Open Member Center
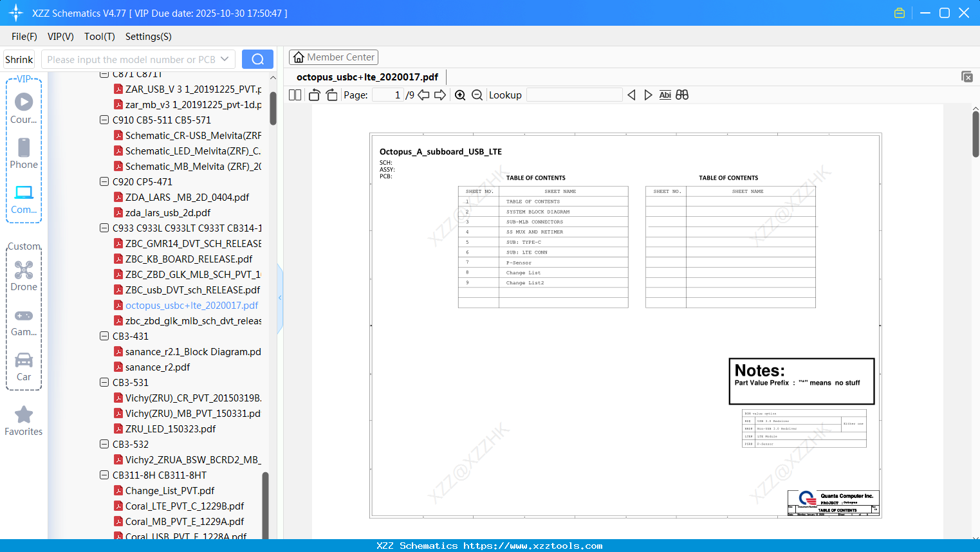The width and height of the screenshot is (980, 552). click(x=333, y=57)
